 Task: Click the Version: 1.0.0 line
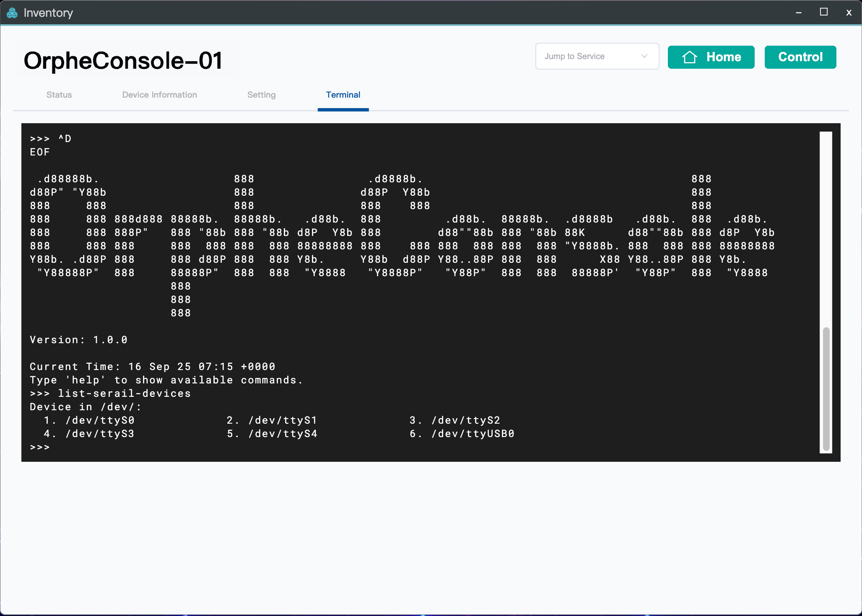point(78,340)
